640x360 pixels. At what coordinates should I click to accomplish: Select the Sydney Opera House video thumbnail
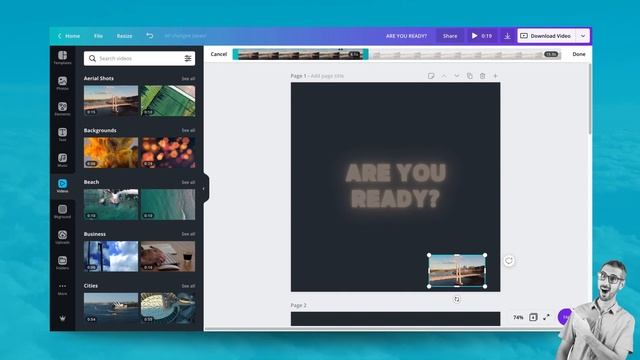tap(111, 308)
